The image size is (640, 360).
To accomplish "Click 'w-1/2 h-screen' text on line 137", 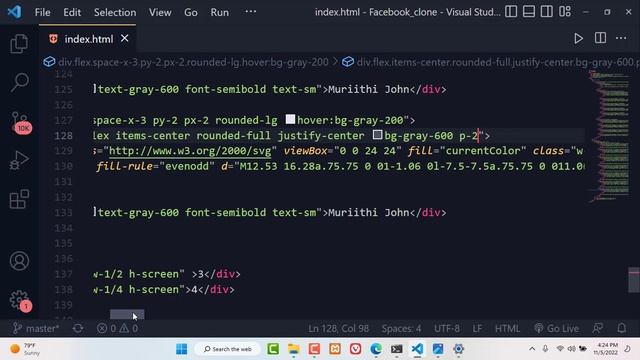I will 136,274.
